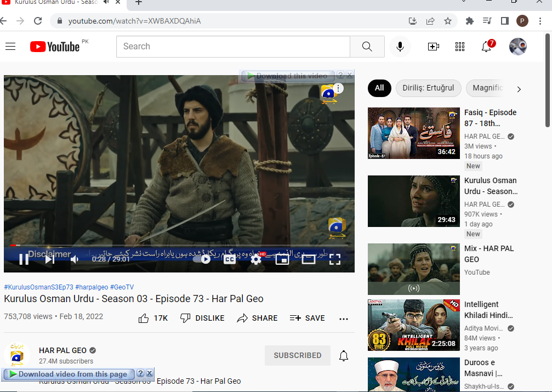Open HAR PAL GEO channel avatar

pos(16,355)
